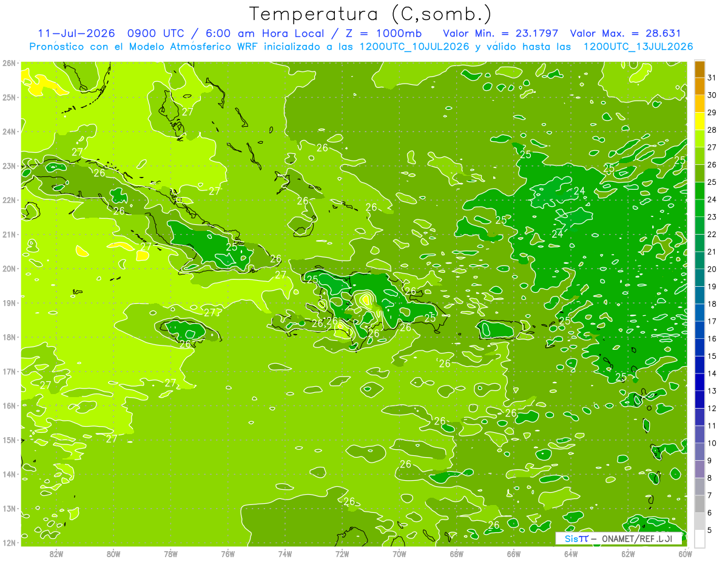Pick the 20–21 teal-green color bar segment

click(699, 260)
